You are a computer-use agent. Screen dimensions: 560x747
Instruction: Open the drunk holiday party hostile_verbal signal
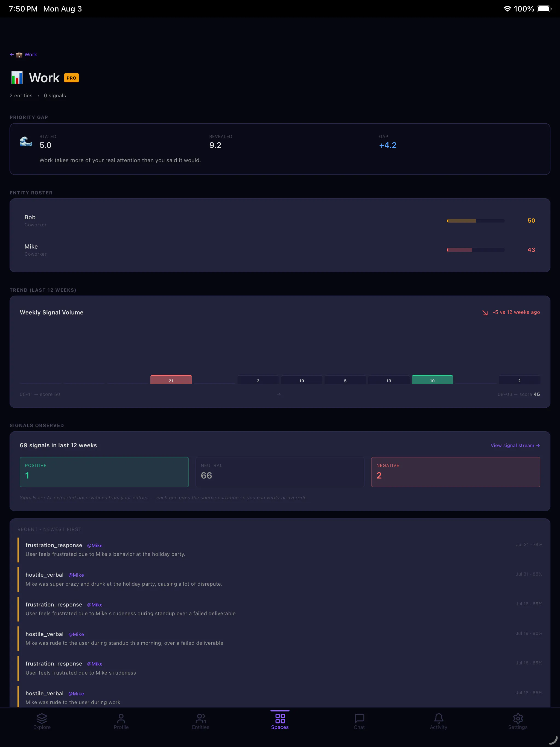[x=280, y=579]
